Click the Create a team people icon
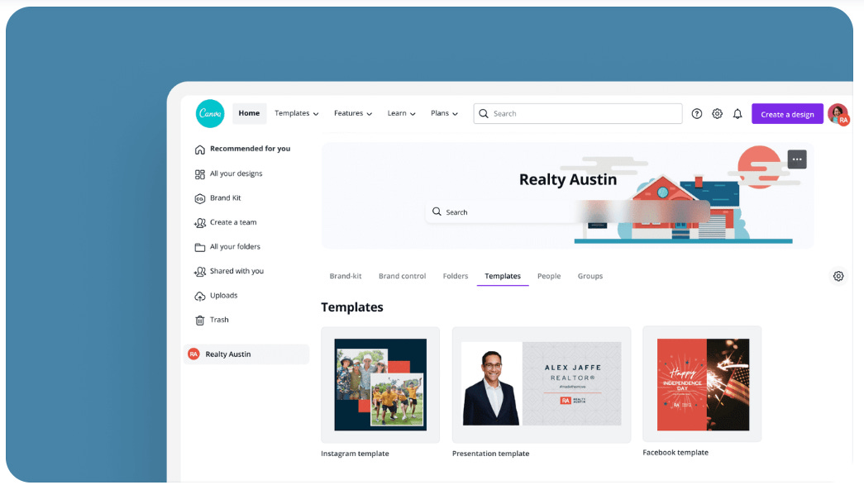The image size is (864, 504). click(x=199, y=222)
